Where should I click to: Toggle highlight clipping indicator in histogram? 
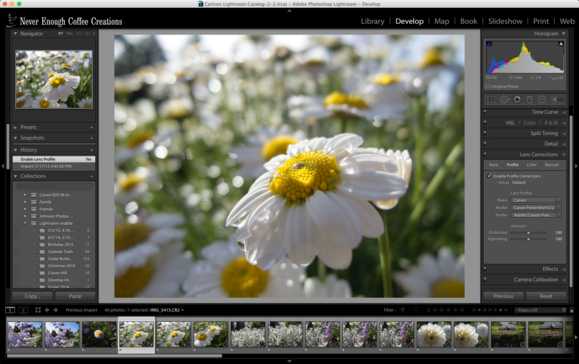[x=561, y=44]
